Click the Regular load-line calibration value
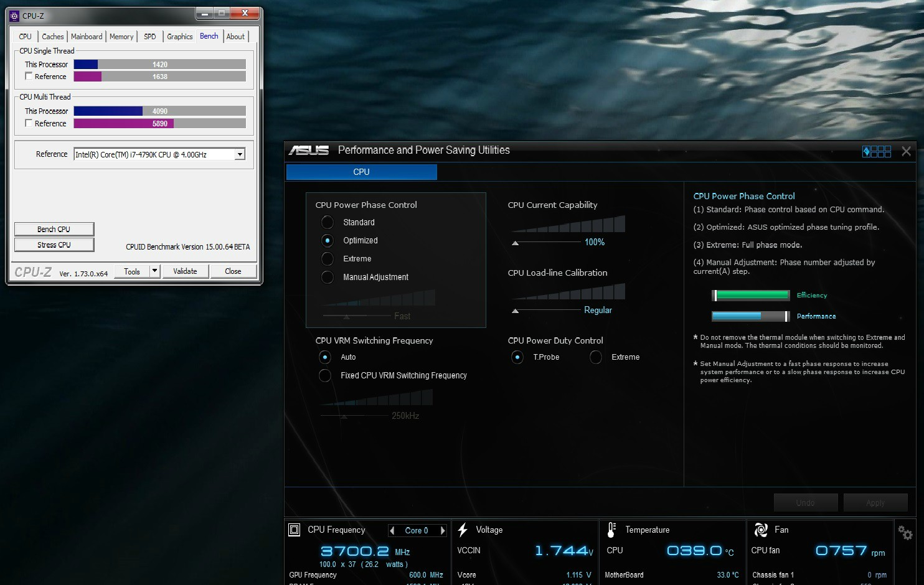The width and height of the screenshot is (924, 585). 598,310
